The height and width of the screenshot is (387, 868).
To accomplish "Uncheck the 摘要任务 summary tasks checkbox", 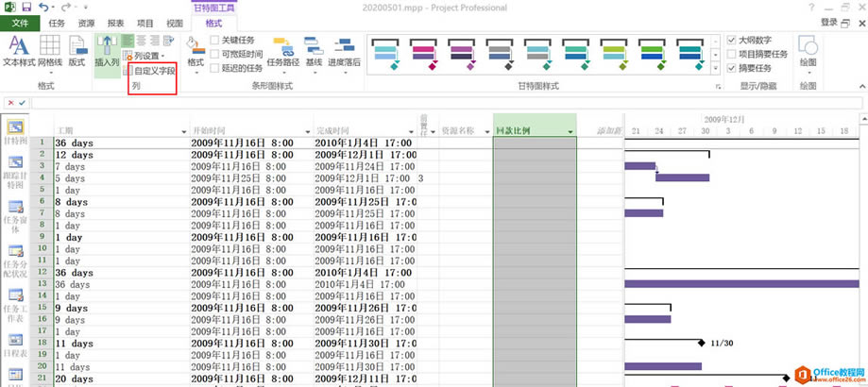I will pyautogui.click(x=732, y=68).
